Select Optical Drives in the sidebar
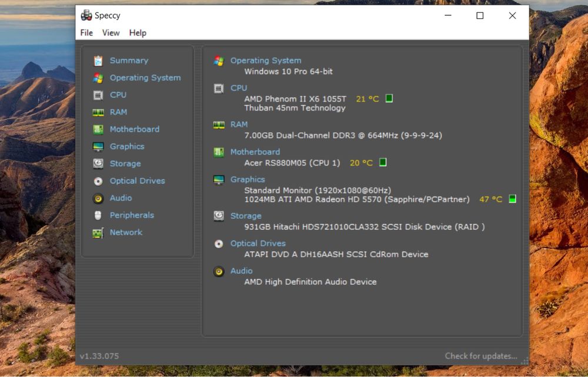The image size is (588, 377). [137, 181]
